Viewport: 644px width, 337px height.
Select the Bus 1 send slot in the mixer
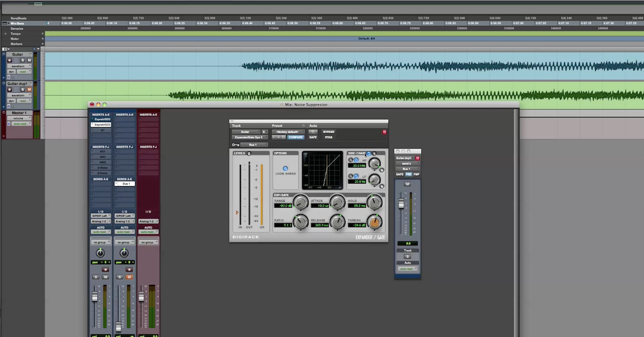pos(125,184)
